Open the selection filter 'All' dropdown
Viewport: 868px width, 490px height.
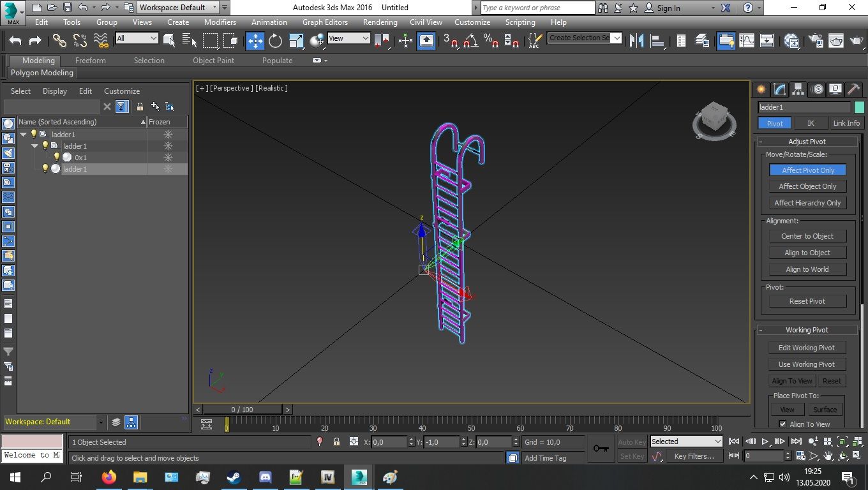[137, 38]
